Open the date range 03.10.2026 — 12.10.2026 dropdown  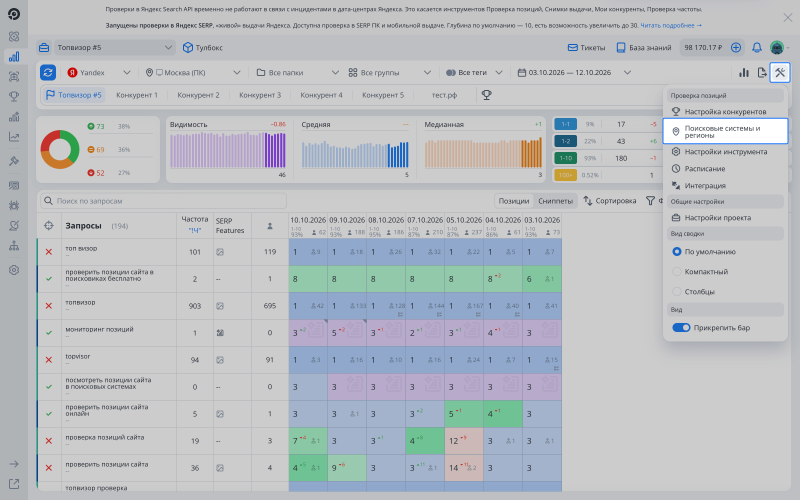coord(574,72)
